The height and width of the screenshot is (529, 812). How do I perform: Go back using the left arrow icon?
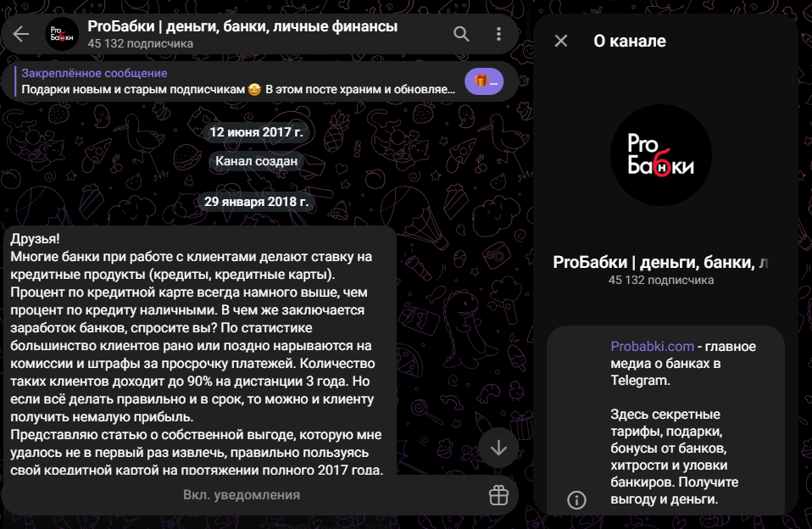tap(21, 34)
